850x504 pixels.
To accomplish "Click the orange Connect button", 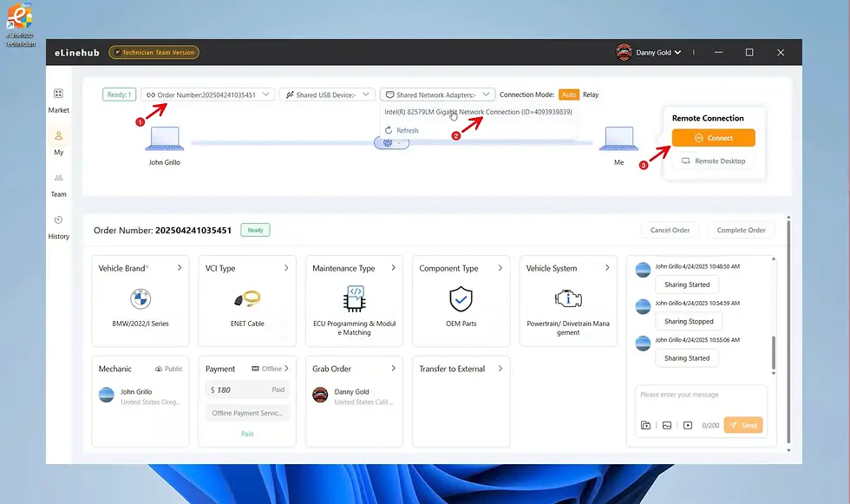I will (x=713, y=138).
